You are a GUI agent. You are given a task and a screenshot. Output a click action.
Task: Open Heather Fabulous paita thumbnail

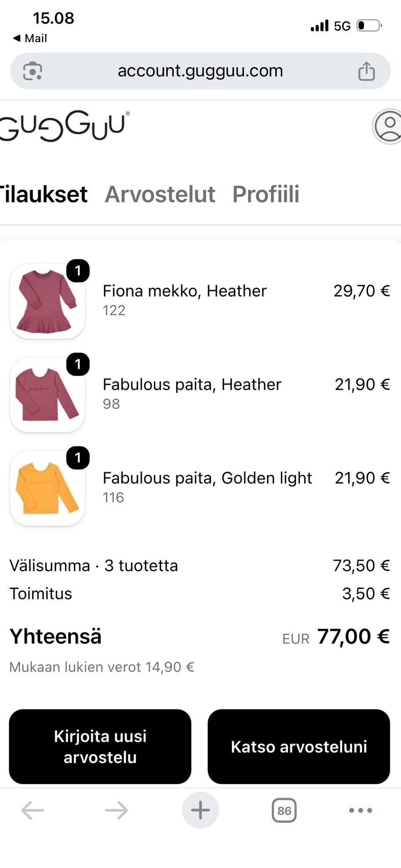click(x=48, y=394)
